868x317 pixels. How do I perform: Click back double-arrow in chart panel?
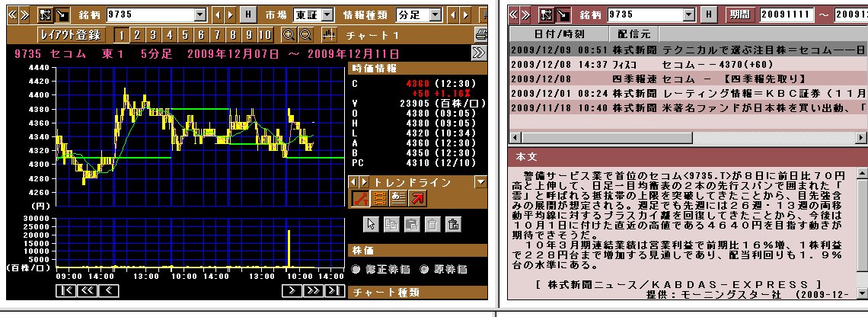click(x=12, y=15)
